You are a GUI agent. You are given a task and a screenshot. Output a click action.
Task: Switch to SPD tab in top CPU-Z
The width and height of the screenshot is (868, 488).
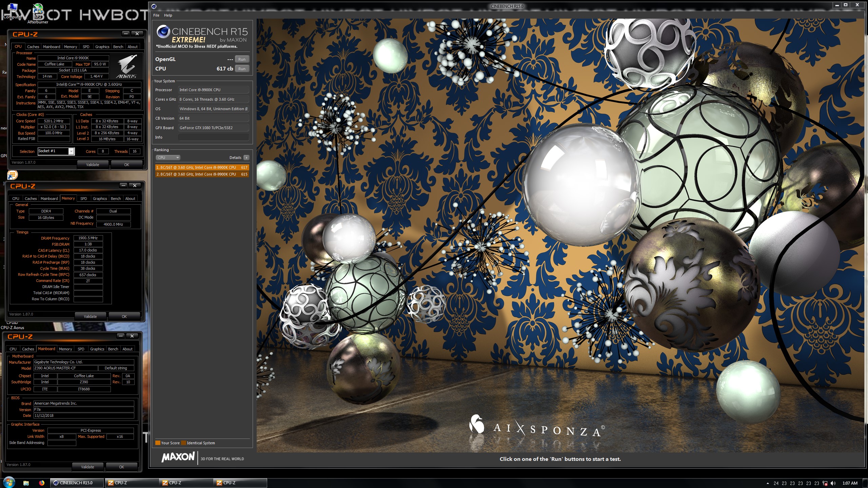(x=86, y=47)
